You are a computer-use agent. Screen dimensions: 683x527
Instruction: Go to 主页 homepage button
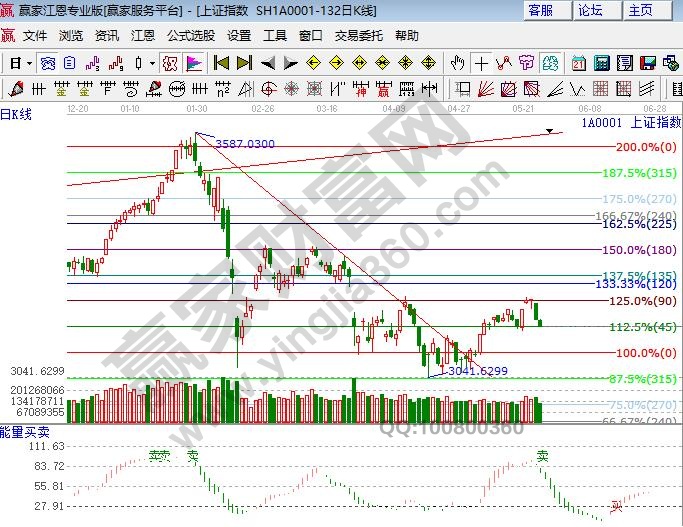coord(641,11)
